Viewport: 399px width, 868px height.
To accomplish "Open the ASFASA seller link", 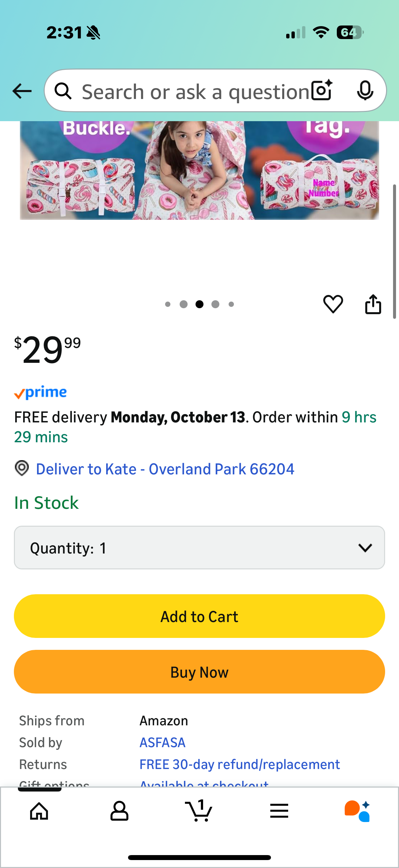I will point(162,742).
